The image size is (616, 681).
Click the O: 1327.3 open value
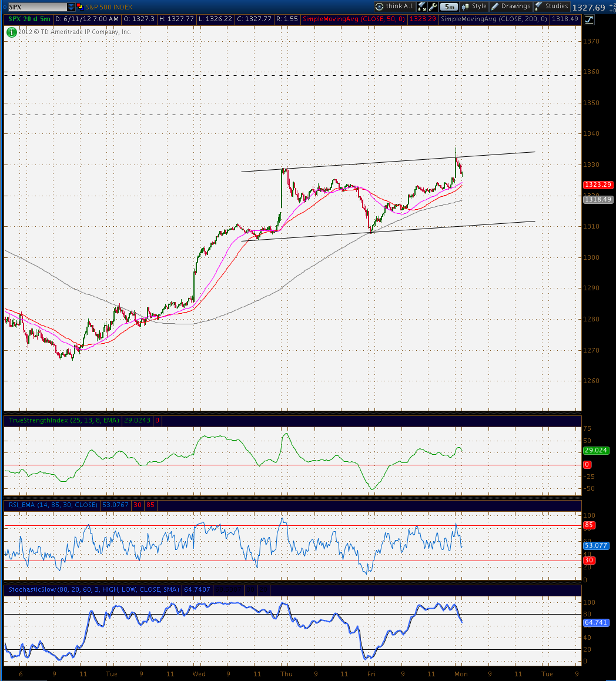tap(139, 19)
